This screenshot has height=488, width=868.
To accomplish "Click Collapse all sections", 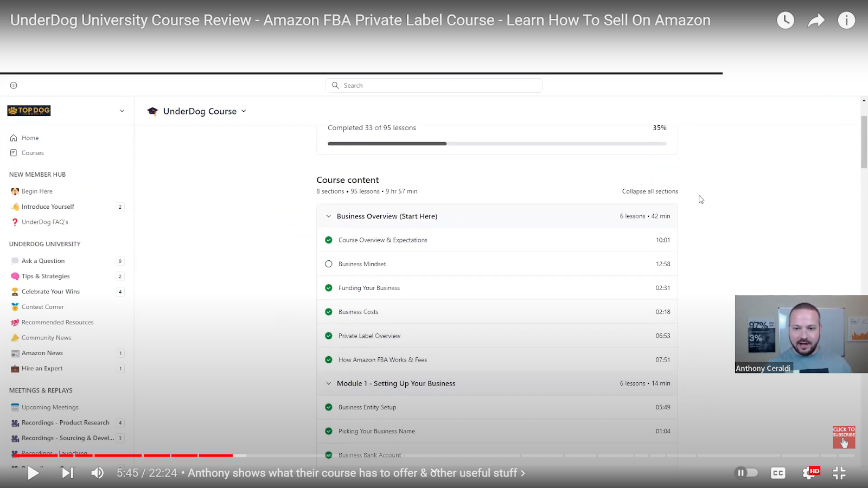I will click(650, 191).
